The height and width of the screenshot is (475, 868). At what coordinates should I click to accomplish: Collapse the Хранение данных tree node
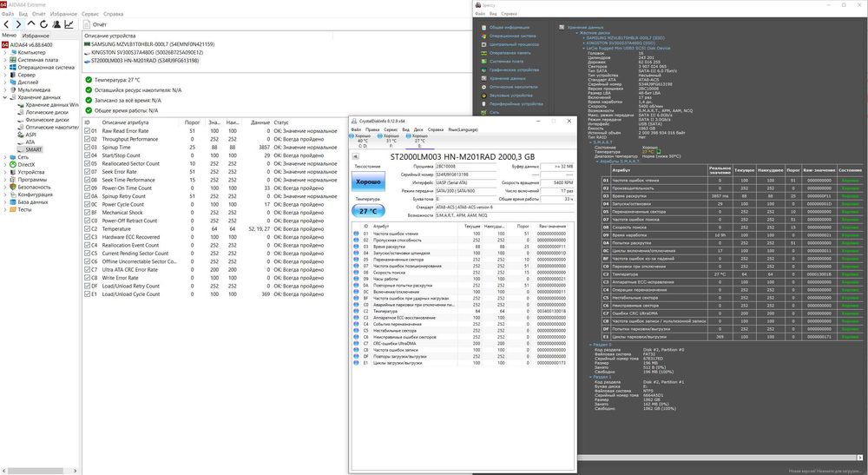point(5,97)
